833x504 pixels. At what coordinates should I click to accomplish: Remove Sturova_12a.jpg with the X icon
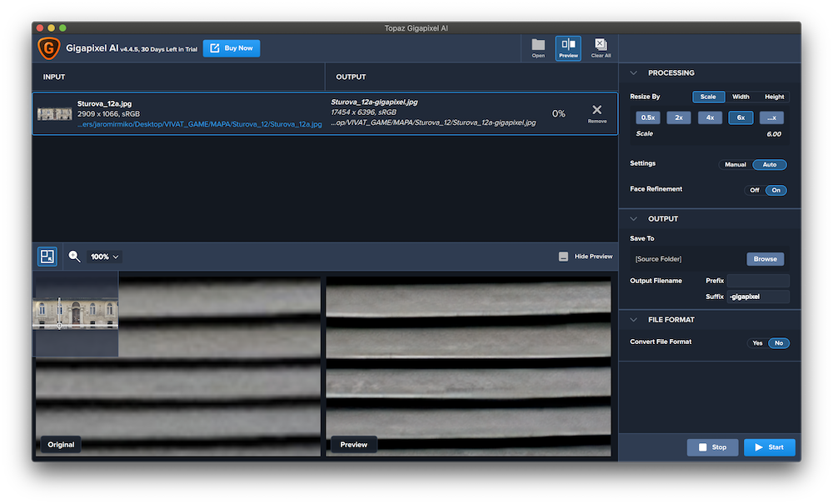click(596, 111)
